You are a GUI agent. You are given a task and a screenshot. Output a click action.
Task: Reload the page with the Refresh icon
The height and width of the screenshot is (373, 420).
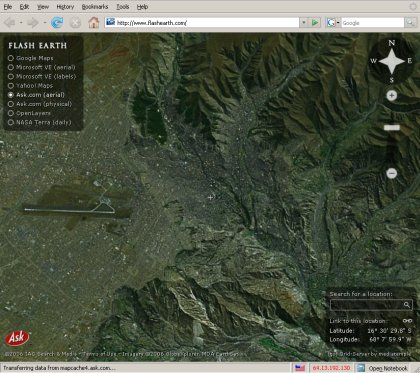click(57, 23)
